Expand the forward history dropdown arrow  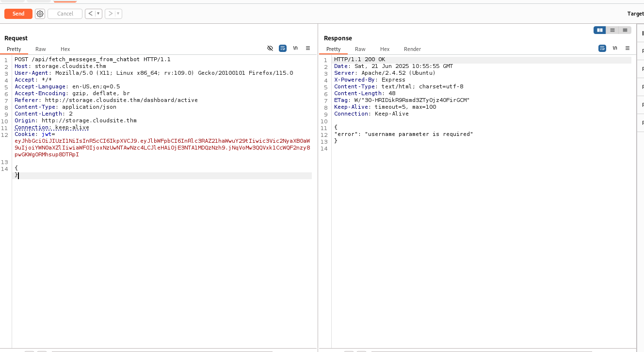pyautogui.click(x=118, y=14)
